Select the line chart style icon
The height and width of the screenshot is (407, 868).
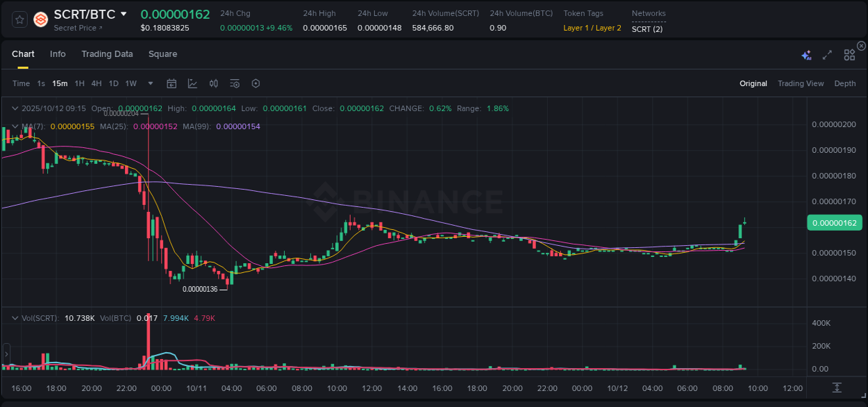click(x=192, y=83)
